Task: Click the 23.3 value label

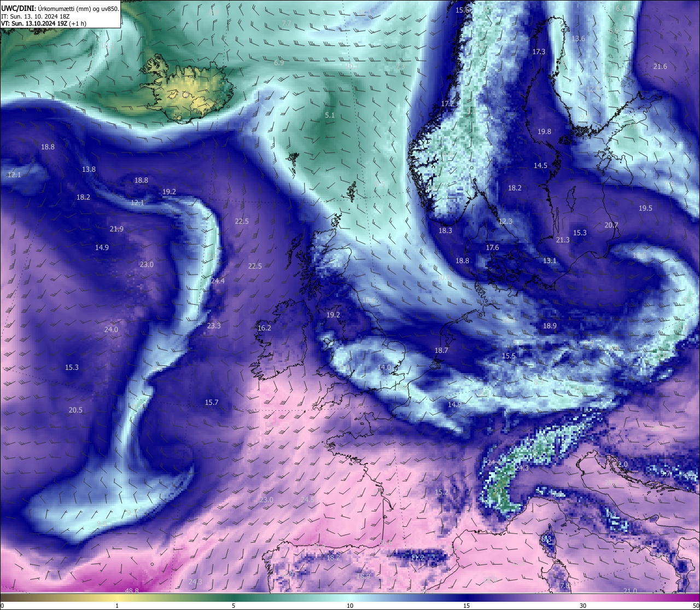Action: pos(214,326)
